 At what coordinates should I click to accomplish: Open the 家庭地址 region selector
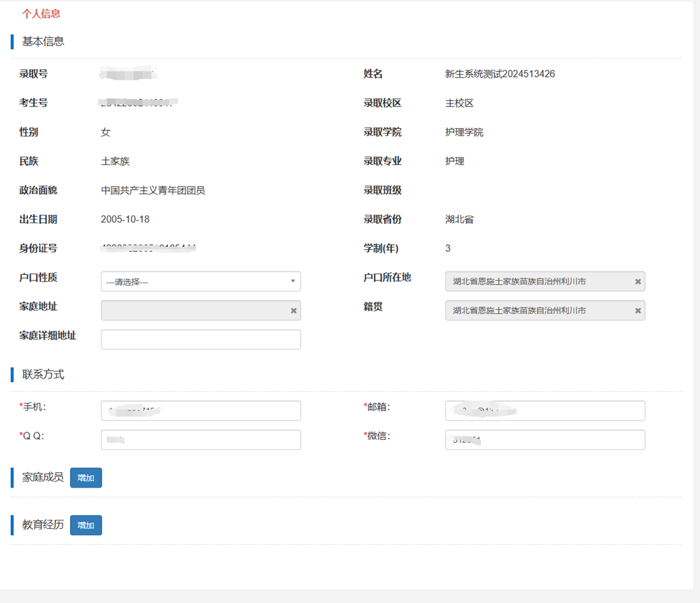pos(194,311)
